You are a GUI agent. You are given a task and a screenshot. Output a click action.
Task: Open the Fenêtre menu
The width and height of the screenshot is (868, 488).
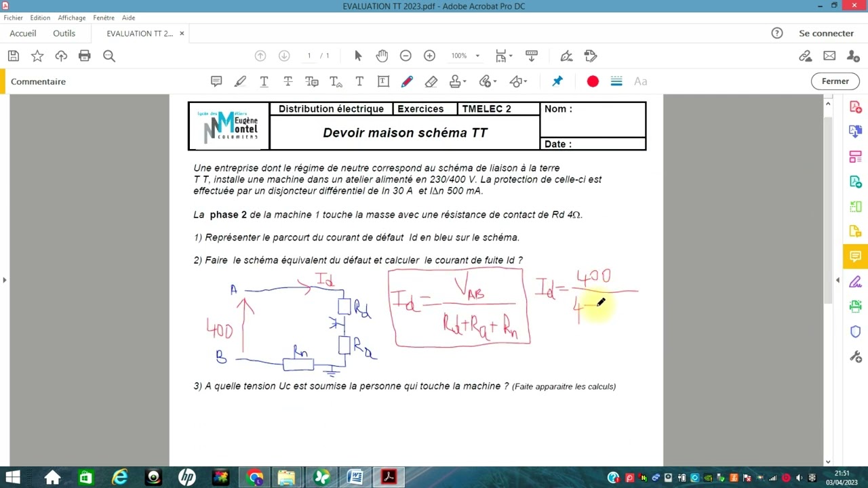[104, 18]
